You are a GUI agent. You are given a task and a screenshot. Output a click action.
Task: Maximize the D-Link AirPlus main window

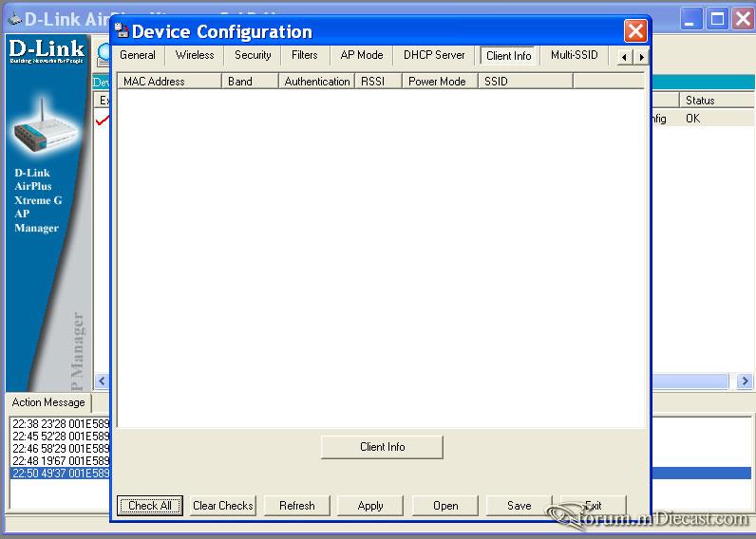pyautogui.click(x=717, y=19)
